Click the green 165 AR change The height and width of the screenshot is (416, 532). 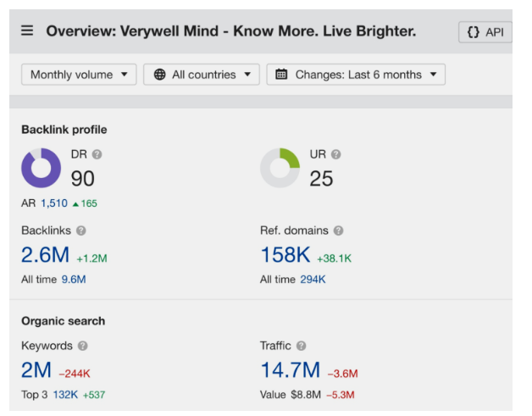(x=85, y=203)
